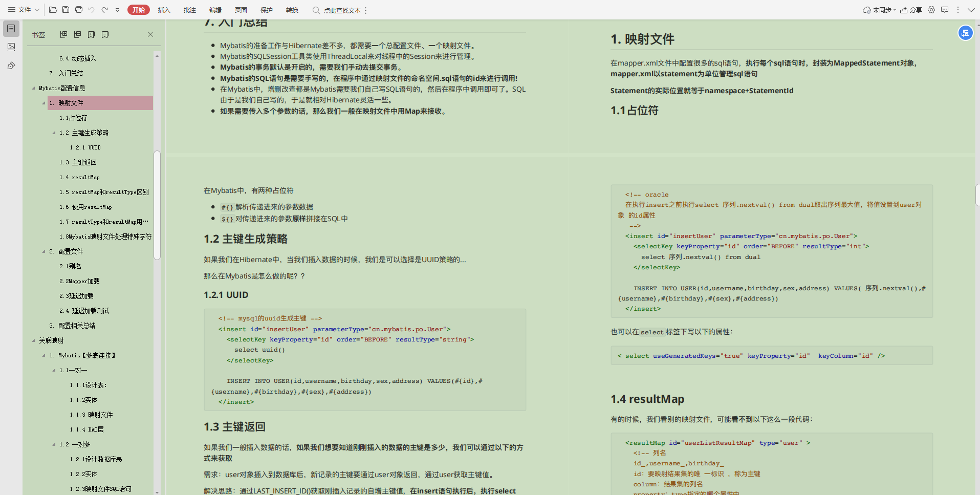Collapse the 2. 配置文件 bookmark node
Viewport: 980px width, 495px height.
click(44, 251)
